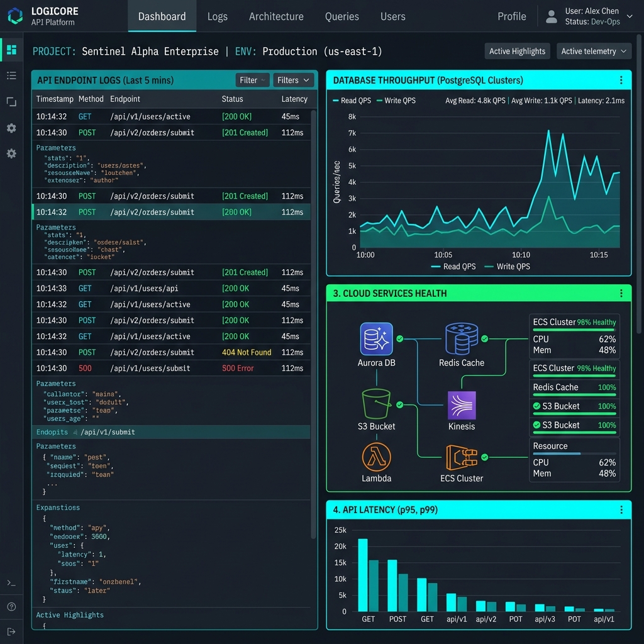
Task: Open Database Throughput panel kebab menu
Action: tap(621, 80)
